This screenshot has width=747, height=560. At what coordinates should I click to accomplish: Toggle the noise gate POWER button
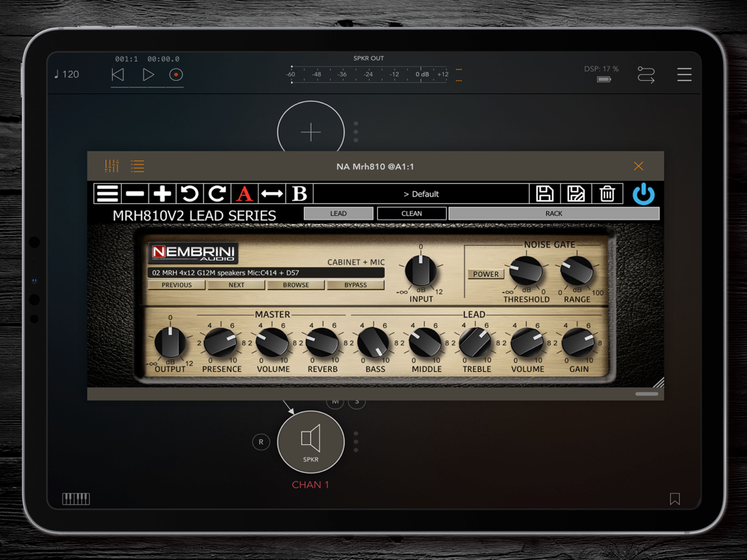[486, 274]
